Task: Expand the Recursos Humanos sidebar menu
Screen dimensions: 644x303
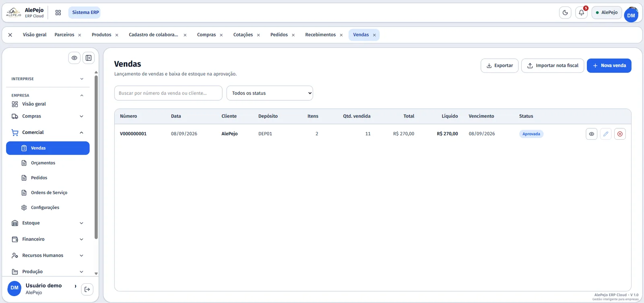Action: pos(48,256)
